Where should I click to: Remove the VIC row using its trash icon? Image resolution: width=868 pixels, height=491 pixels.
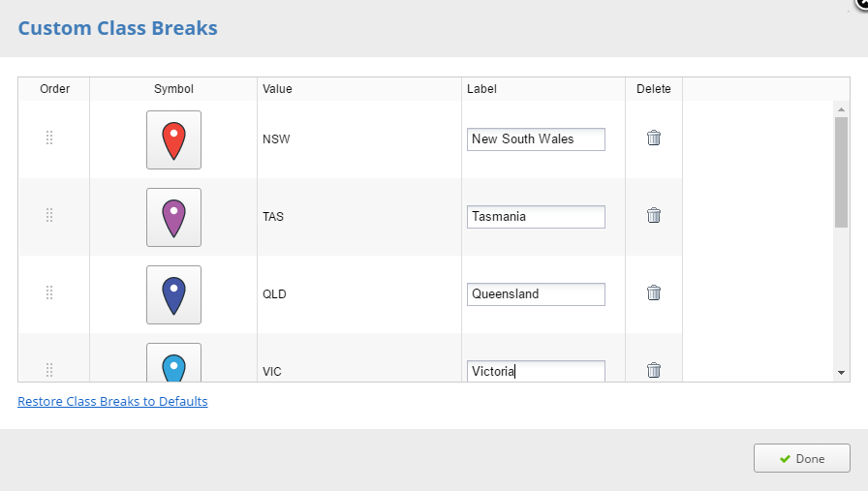(654, 370)
